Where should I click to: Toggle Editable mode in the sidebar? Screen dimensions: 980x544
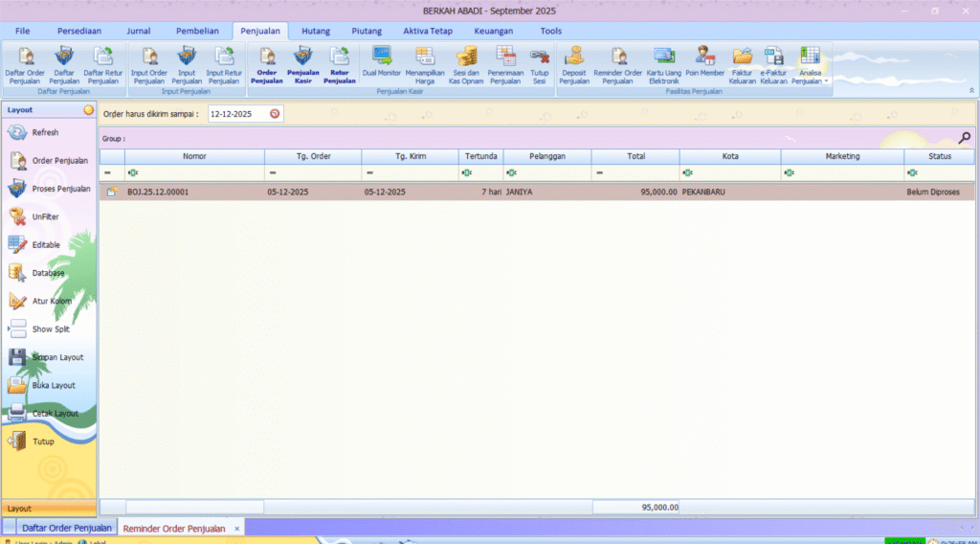click(x=45, y=245)
